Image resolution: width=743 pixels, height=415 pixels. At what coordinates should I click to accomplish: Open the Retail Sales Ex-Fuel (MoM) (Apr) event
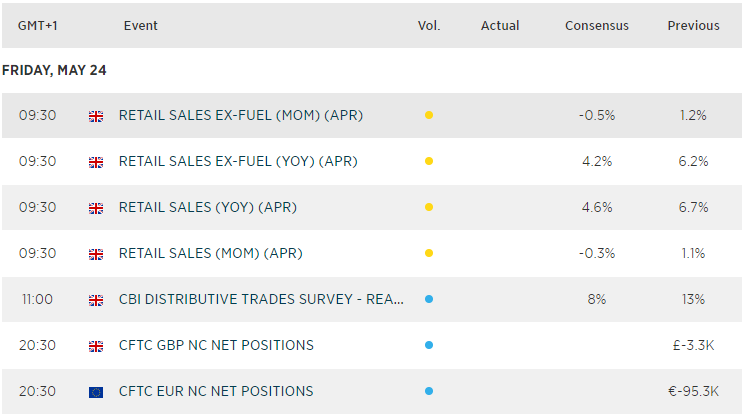[240, 116]
